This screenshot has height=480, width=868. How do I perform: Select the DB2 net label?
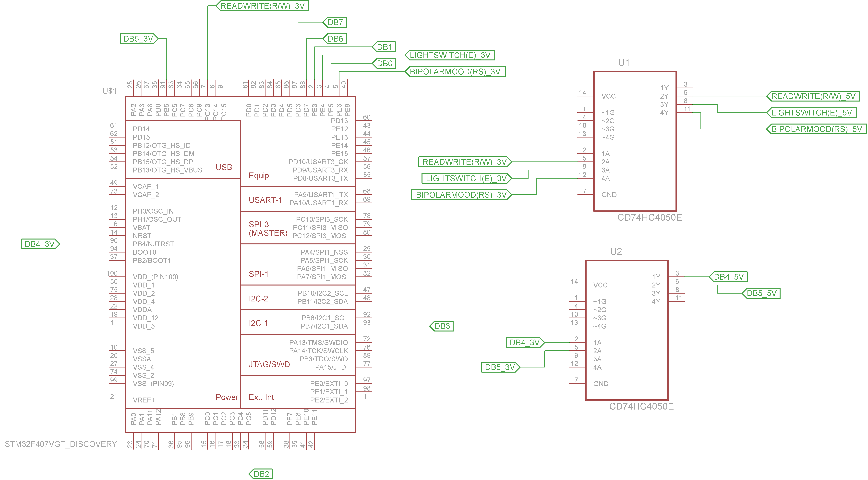[x=261, y=474]
